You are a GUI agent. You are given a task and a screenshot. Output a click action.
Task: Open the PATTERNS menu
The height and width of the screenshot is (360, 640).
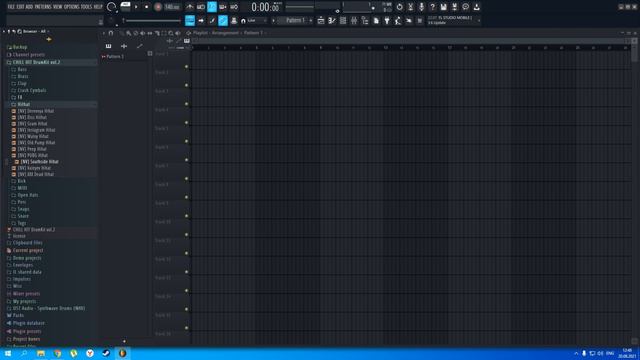pyautogui.click(x=43, y=7)
